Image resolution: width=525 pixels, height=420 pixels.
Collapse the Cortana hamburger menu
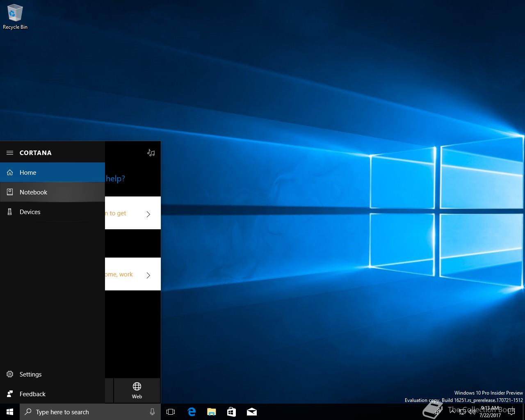tap(10, 153)
